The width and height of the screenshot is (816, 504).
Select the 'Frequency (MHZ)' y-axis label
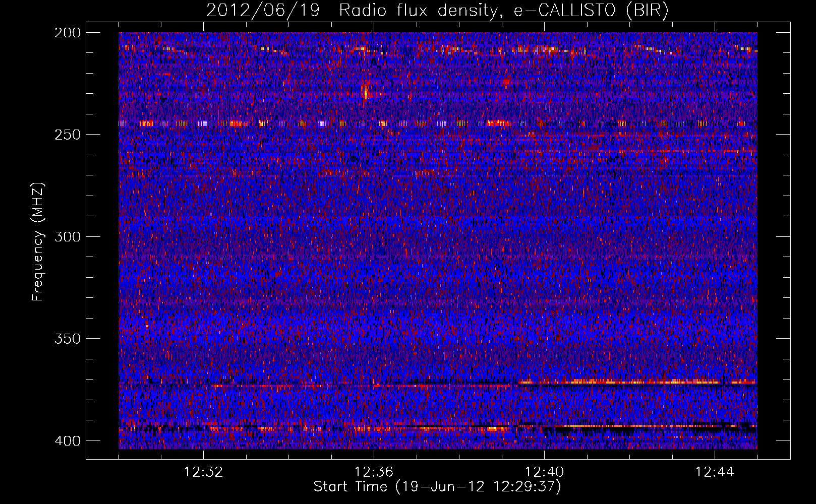(x=38, y=241)
